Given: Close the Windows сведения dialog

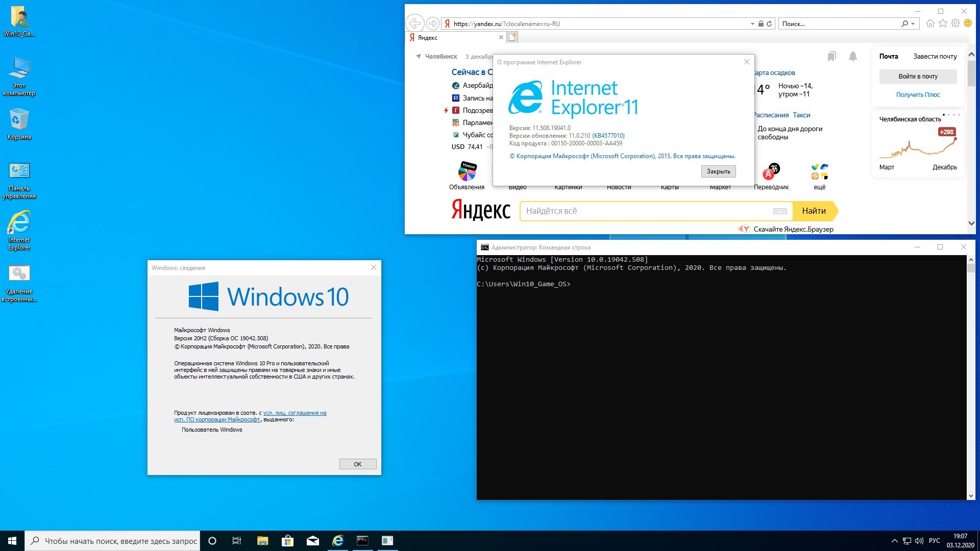Looking at the screenshot, I should point(374,267).
